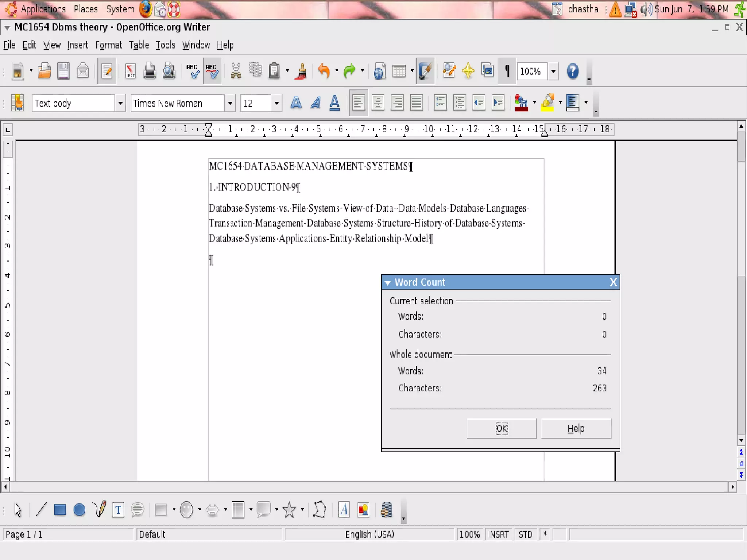Click Document as E-mail icon
The height and width of the screenshot is (560, 747).
coord(83,71)
